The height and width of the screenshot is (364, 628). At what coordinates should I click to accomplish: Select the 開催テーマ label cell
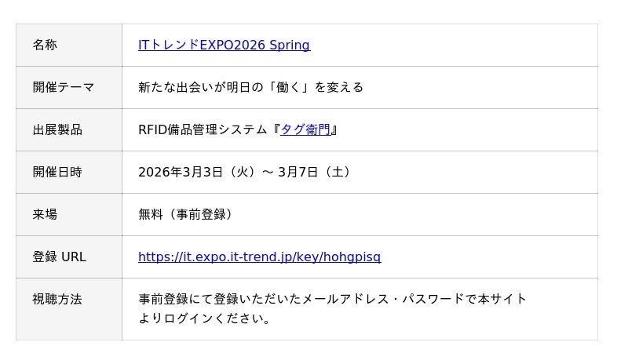[x=64, y=87]
